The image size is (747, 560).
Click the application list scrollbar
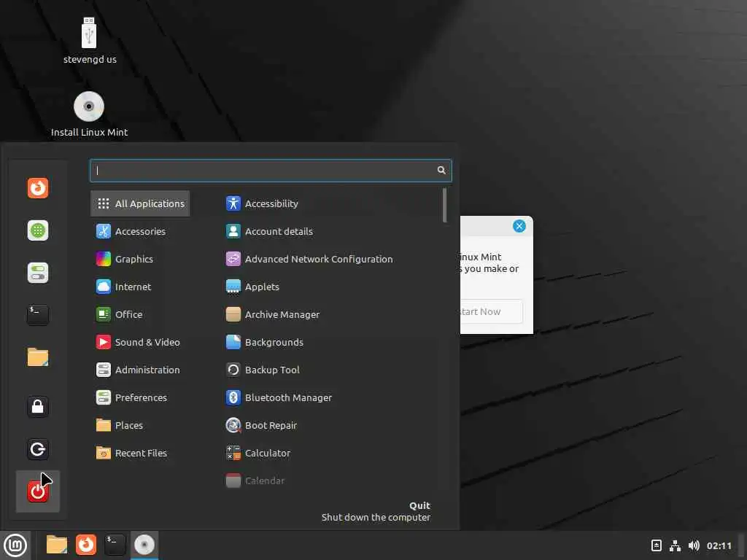click(444, 205)
